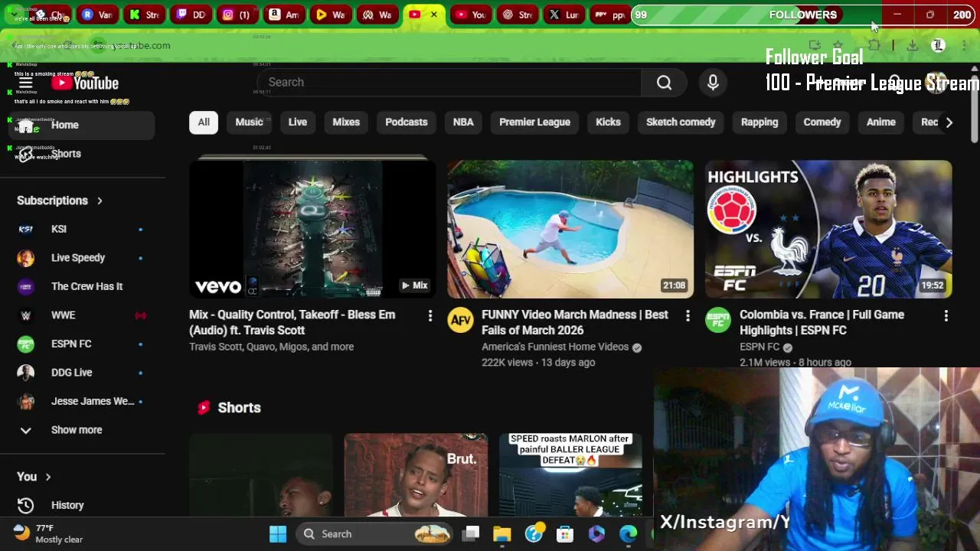This screenshot has height=551, width=980.
Task: Launch Microsoft Store from taskbar
Action: tap(565, 534)
